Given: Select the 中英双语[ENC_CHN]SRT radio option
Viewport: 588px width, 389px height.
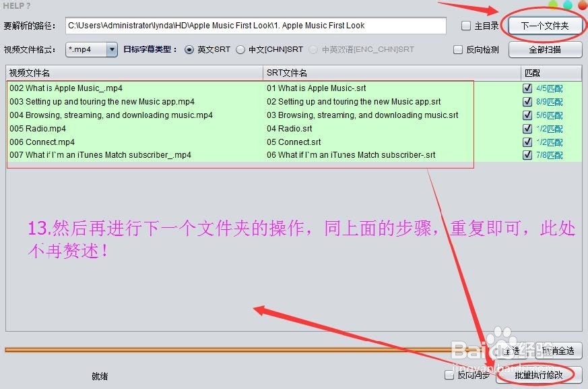Looking at the screenshot, I should (313, 50).
